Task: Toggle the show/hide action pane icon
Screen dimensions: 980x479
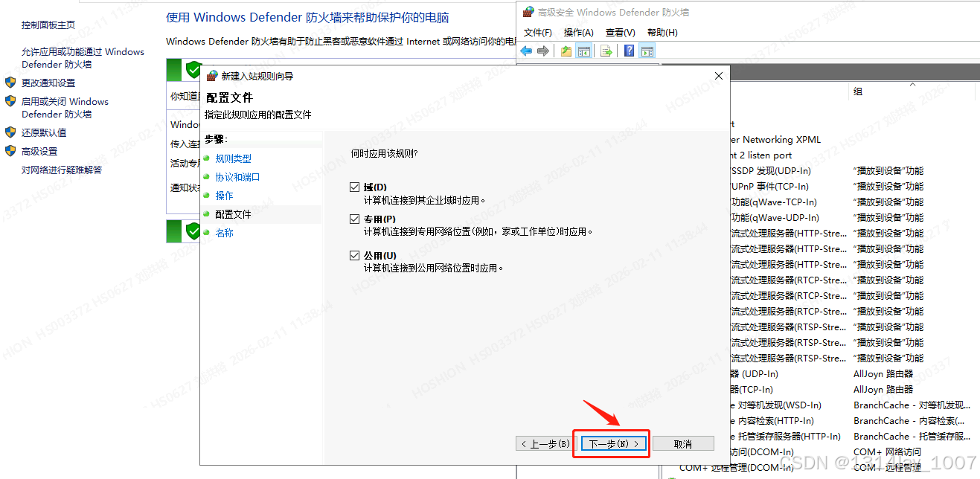Action: pos(647,51)
